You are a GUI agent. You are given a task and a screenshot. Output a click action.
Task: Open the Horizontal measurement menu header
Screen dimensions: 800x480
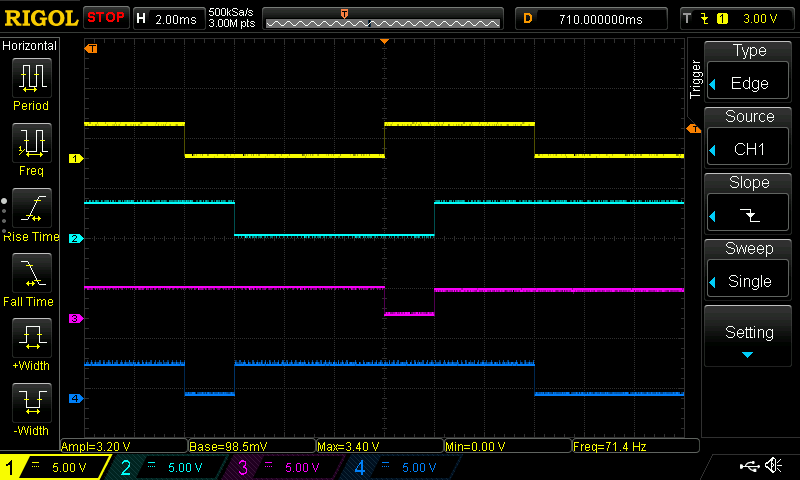tap(30, 46)
